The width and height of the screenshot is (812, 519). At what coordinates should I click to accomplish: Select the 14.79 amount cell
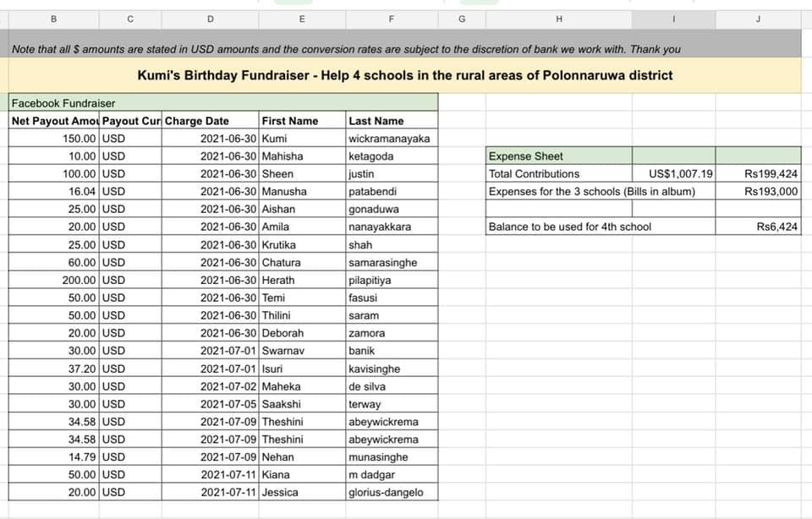tap(54, 457)
